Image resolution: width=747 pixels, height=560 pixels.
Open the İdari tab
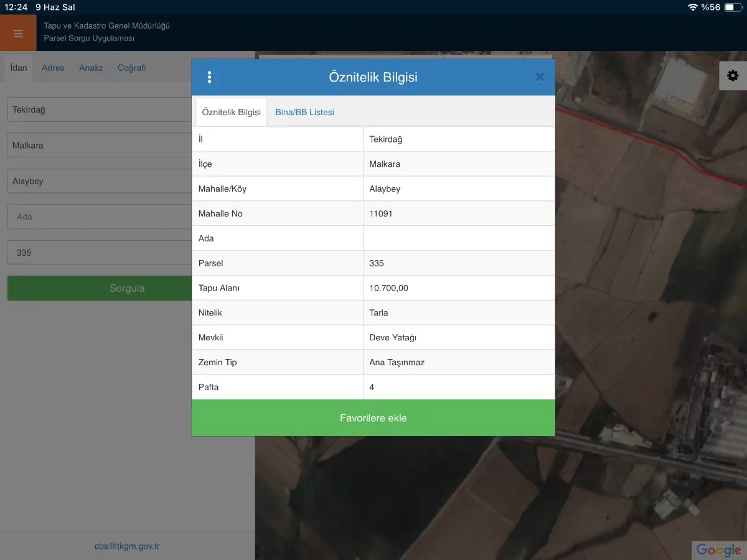[19, 68]
